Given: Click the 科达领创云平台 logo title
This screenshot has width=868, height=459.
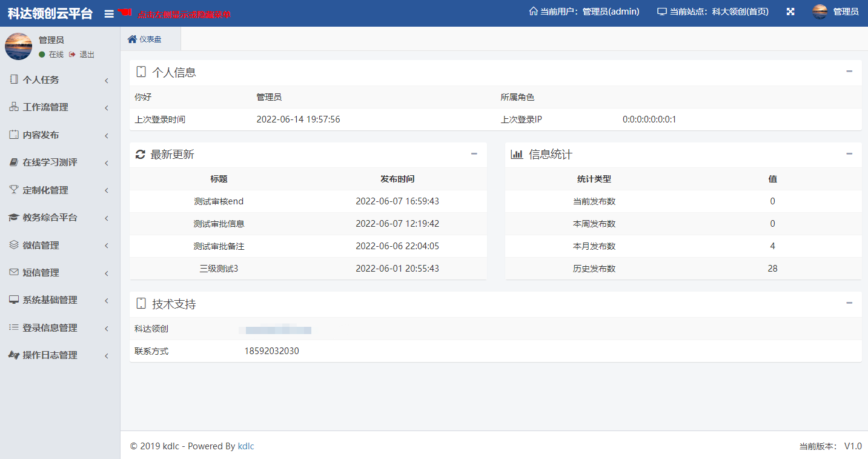Looking at the screenshot, I should click(50, 13).
